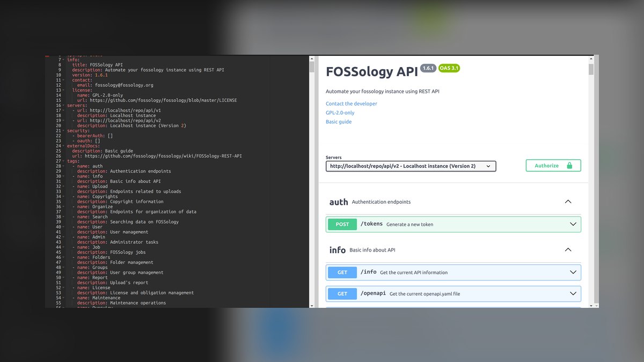Click line number 20 in gutter
The width and height of the screenshot is (644, 362).
pyautogui.click(x=58, y=125)
